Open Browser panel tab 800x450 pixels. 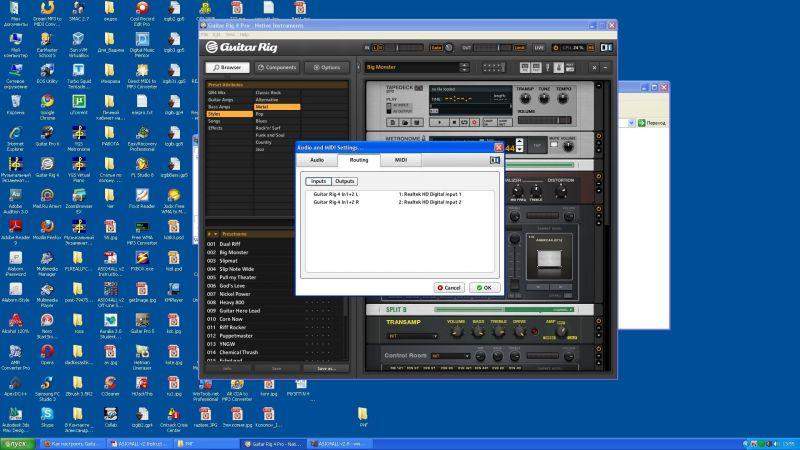[228, 67]
